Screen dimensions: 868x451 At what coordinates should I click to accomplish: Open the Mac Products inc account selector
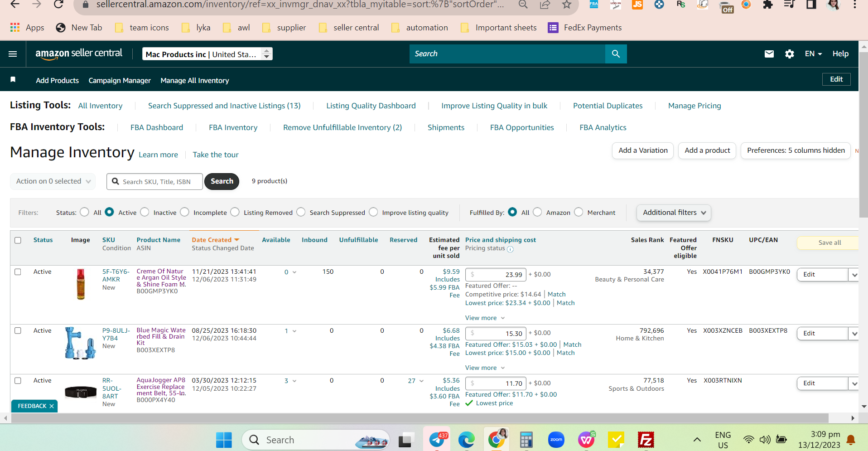point(207,54)
